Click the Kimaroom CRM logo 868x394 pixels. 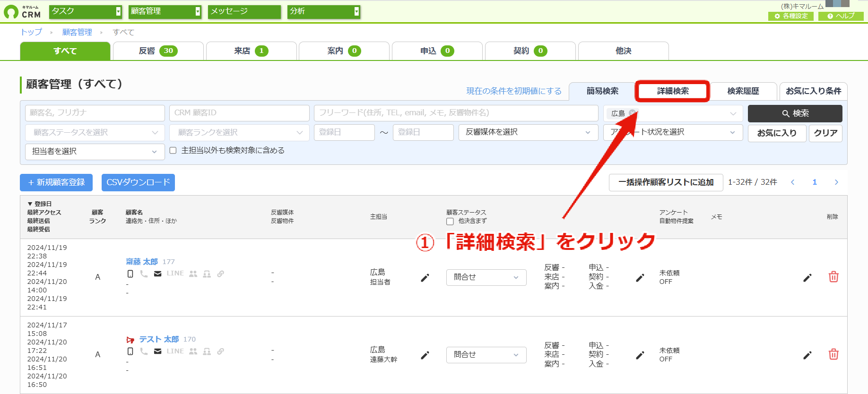click(x=23, y=12)
